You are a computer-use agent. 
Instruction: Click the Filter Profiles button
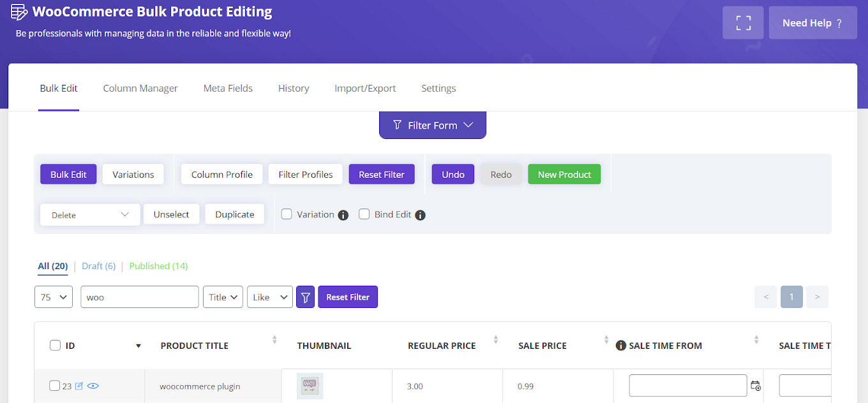pos(306,174)
